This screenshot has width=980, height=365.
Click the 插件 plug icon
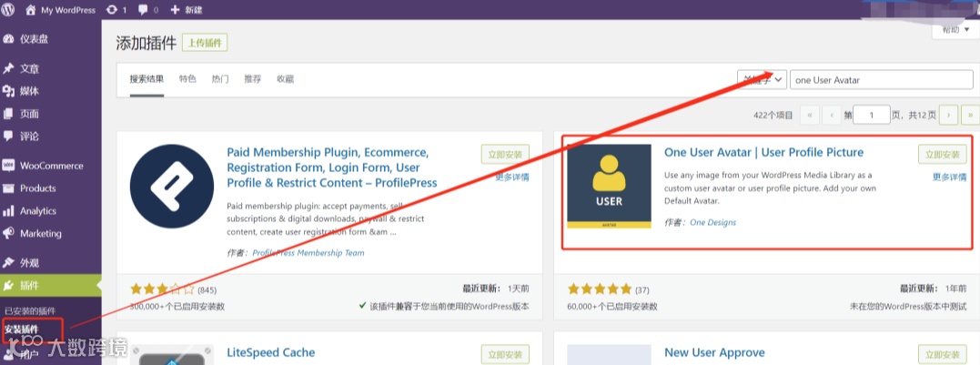(x=8, y=286)
